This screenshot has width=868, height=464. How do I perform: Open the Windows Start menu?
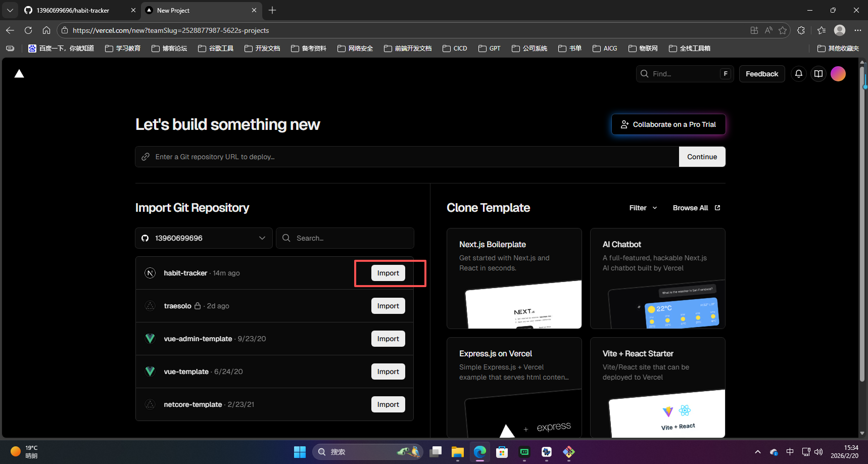[300, 452]
